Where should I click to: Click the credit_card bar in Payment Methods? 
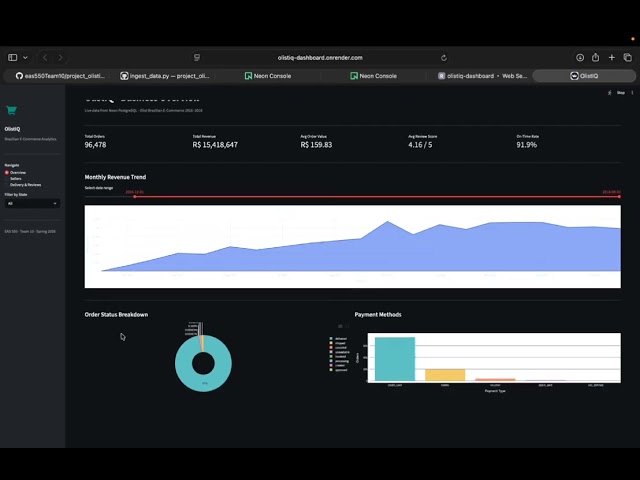tap(395, 359)
